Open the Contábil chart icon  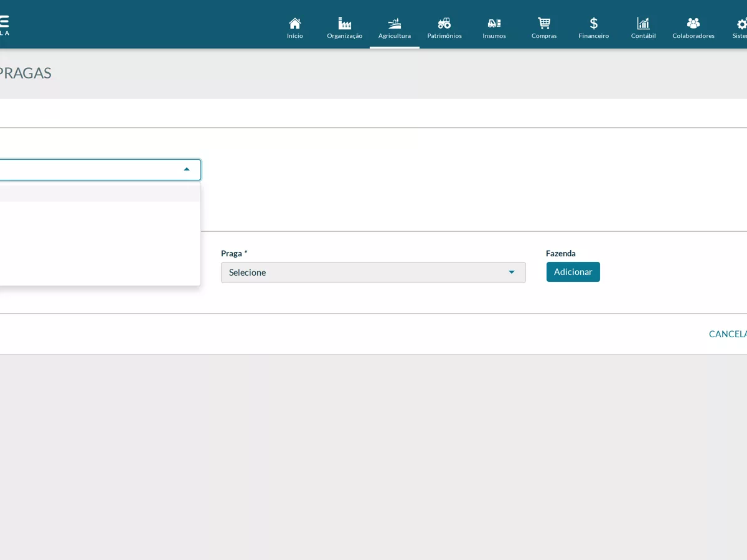644,23
